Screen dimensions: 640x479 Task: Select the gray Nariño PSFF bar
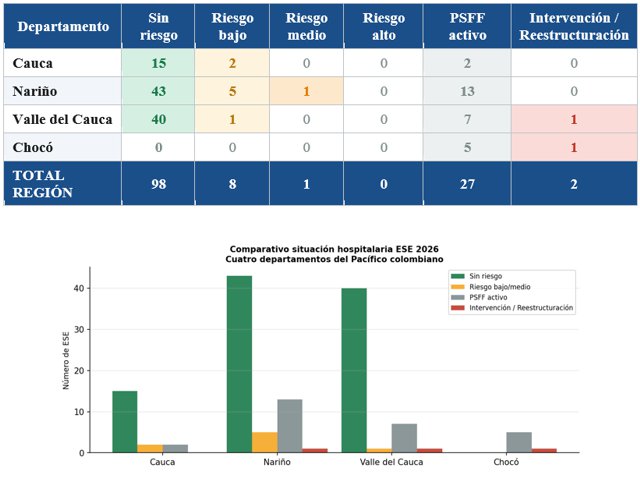pyautogui.click(x=290, y=426)
